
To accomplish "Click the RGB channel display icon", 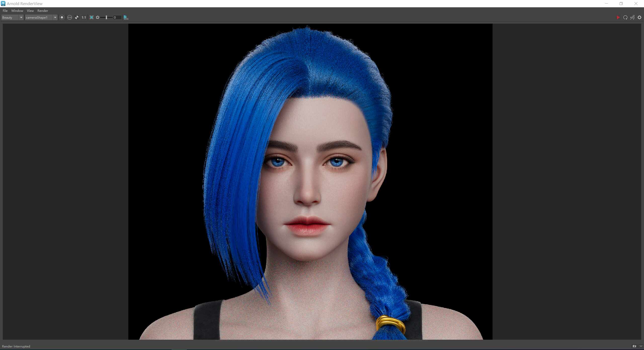I will pyautogui.click(x=70, y=17).
